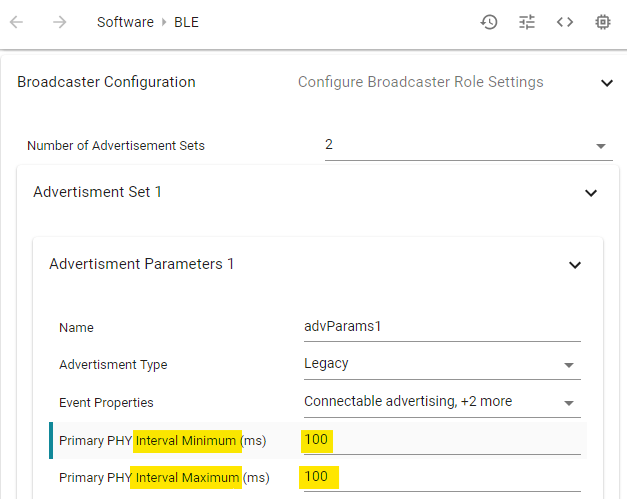The height and width of the screenshot is (499, 627).
Task: Collapse Advertisment Set 1 panel
Action: (591, 193)
